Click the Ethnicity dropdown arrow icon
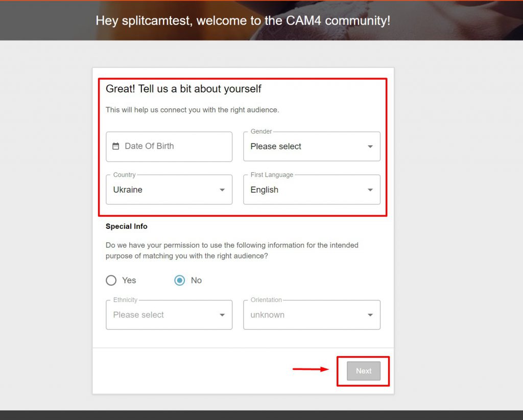Viewport: 523px width, 420px height. 222,315
